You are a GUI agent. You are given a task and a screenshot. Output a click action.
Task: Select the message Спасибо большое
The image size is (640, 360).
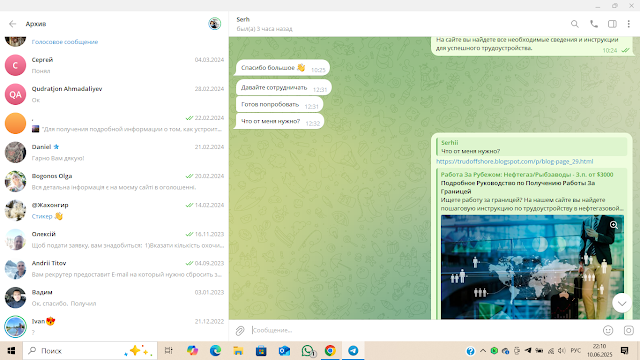[282, 68]
